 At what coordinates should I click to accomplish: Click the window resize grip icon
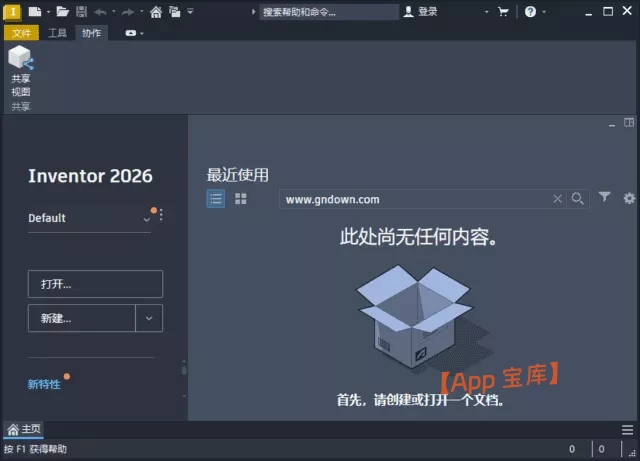(x=632, y=452)
